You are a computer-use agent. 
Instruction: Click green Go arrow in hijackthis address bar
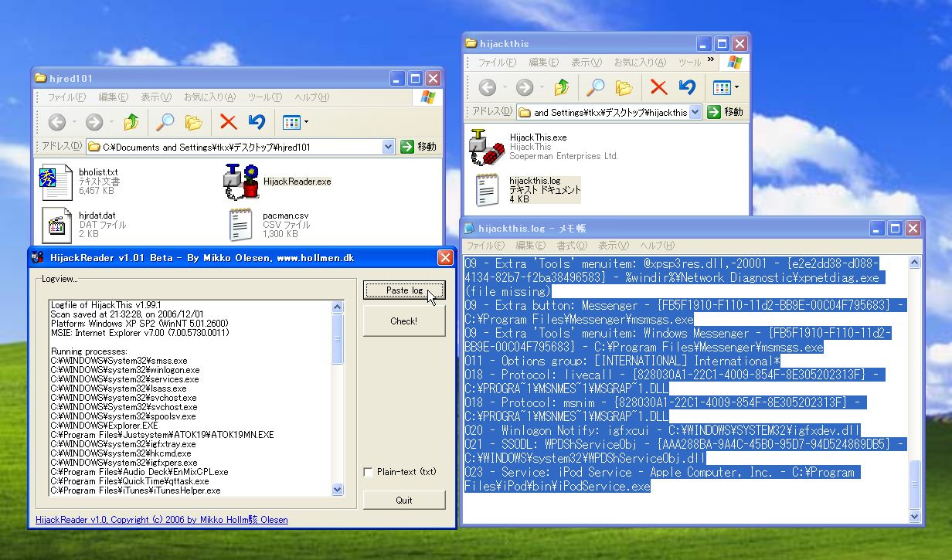(714, 112)
